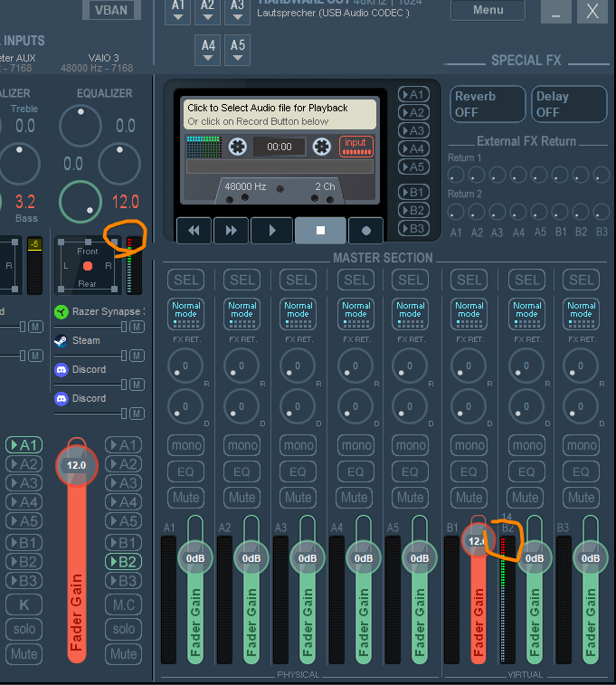Fast forward the cassette player
This screenshot has width=616, height=685.
point(232,231)
